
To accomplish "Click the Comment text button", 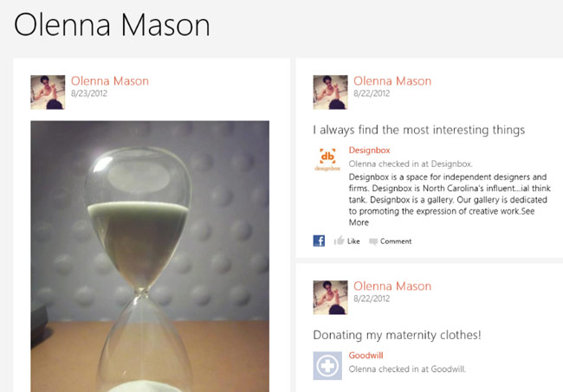I will 396,241.
